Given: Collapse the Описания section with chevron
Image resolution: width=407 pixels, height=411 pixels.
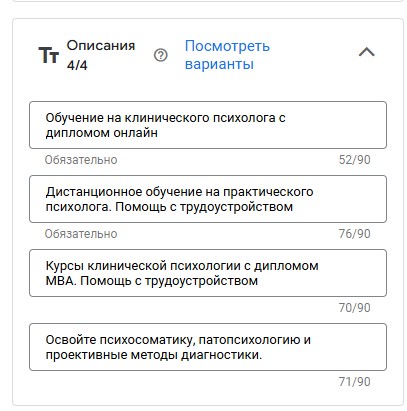Looking at the screenshot, I should point(367,52).
